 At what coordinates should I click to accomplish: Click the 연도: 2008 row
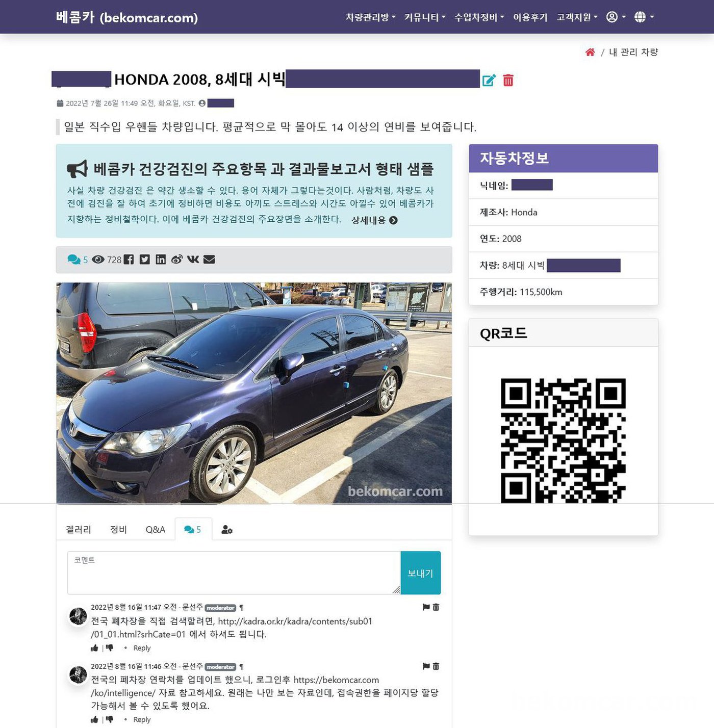click(x=563, y=239)
